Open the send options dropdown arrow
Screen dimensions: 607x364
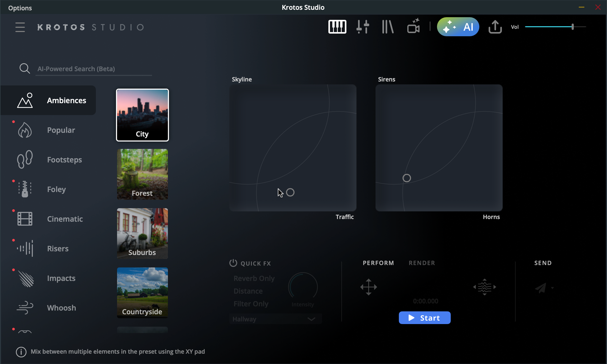552,288
